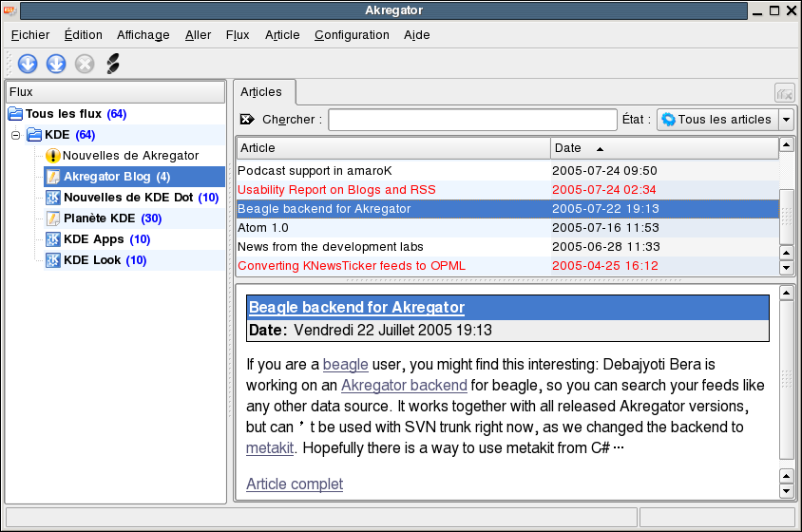Sort articles by the Date column header
Image resolution: width=802 pixels, height=532 pixels.
pos(664,148)
